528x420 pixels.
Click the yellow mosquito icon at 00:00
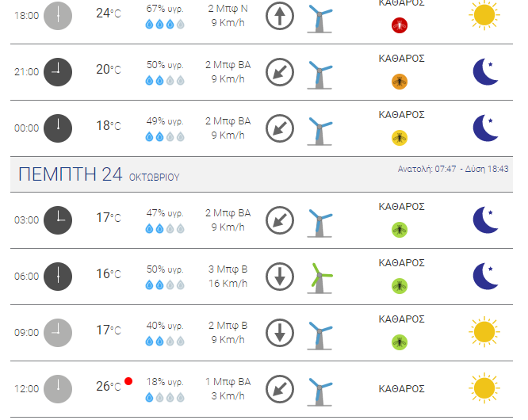(400, 138)
